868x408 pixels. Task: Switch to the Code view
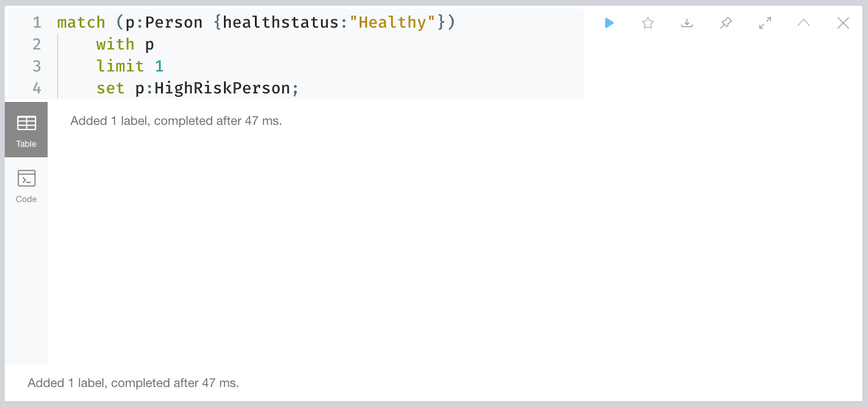click(x=26, y=186)
